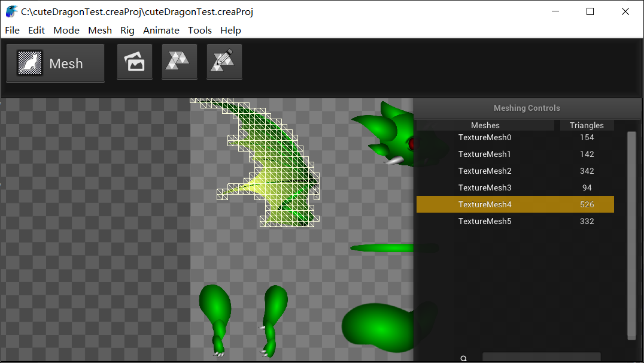Click the Meshing Controls panel title
This screenshot has height=363, width=644.
527,108
